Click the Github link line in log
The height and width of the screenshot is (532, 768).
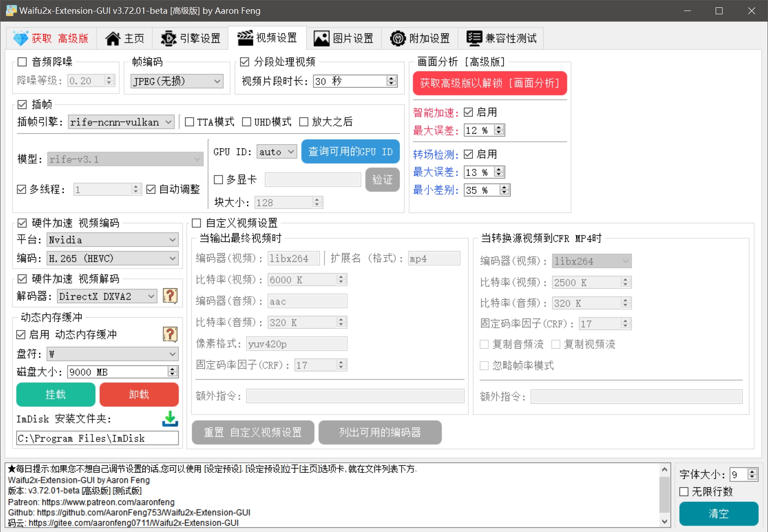[x=129, y=512]
